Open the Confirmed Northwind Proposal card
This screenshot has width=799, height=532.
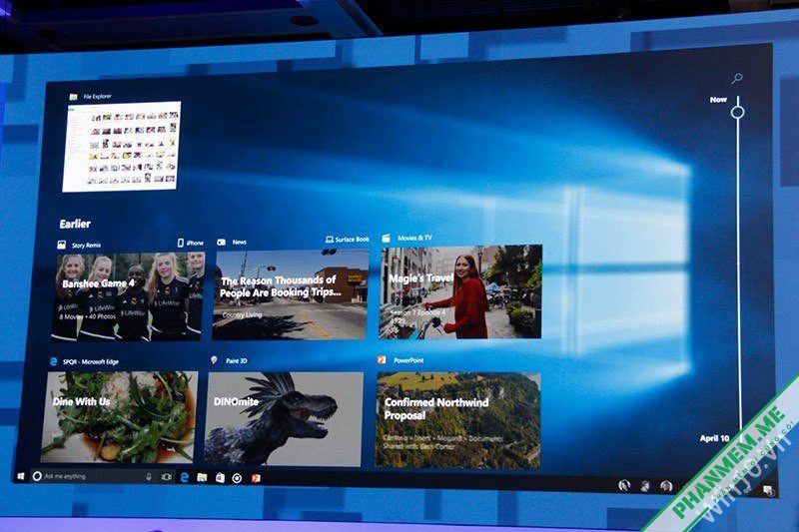458,420
